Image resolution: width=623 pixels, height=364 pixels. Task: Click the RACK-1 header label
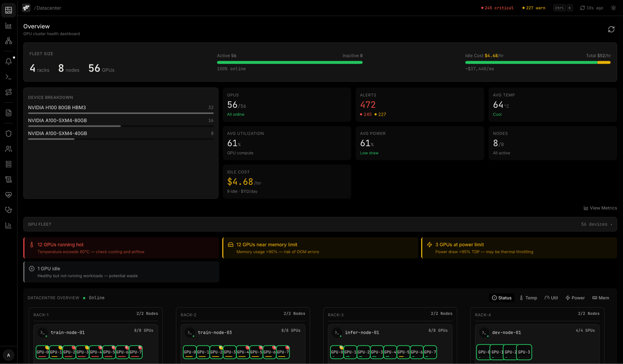click(x=41, y=315)
